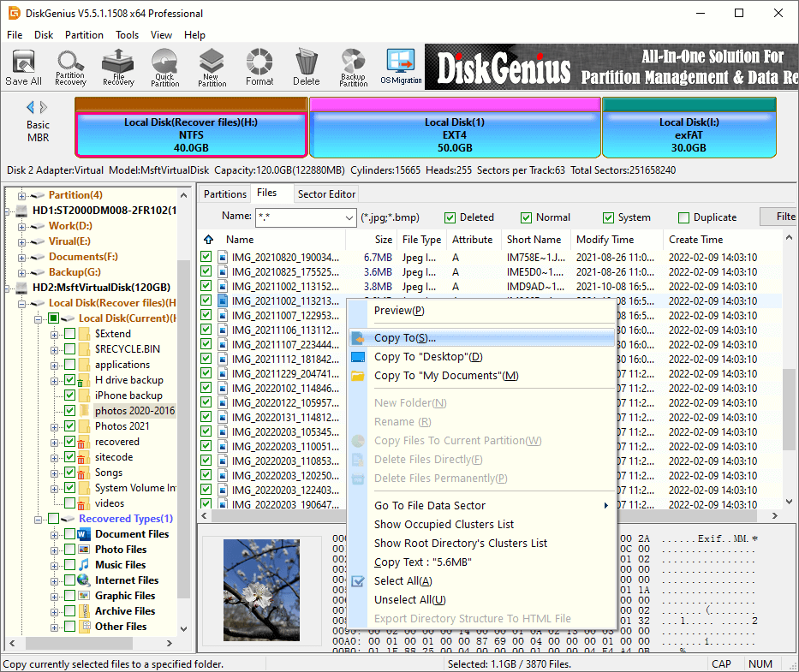Uncheck the file IMG_20210825_175525
Viewport: 799px width, 672px height.
click(206, 271)
